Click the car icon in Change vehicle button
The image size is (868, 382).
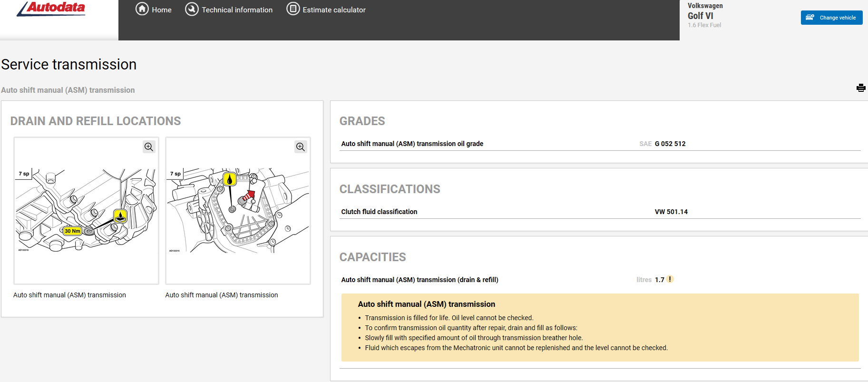[x=810, y=18]
